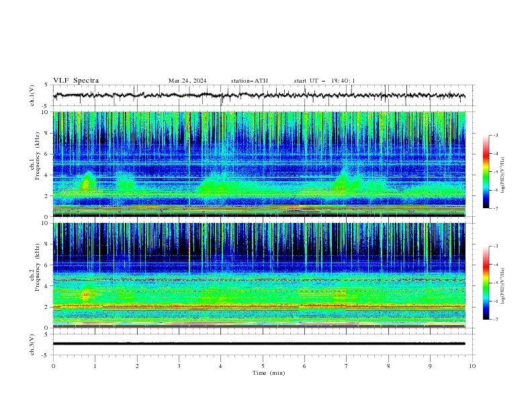The image size is (532, 411).
Task: Select ch.1 colorbar 'log(PSD)(V²/Hz)' label
Action: tap(502, 175)
